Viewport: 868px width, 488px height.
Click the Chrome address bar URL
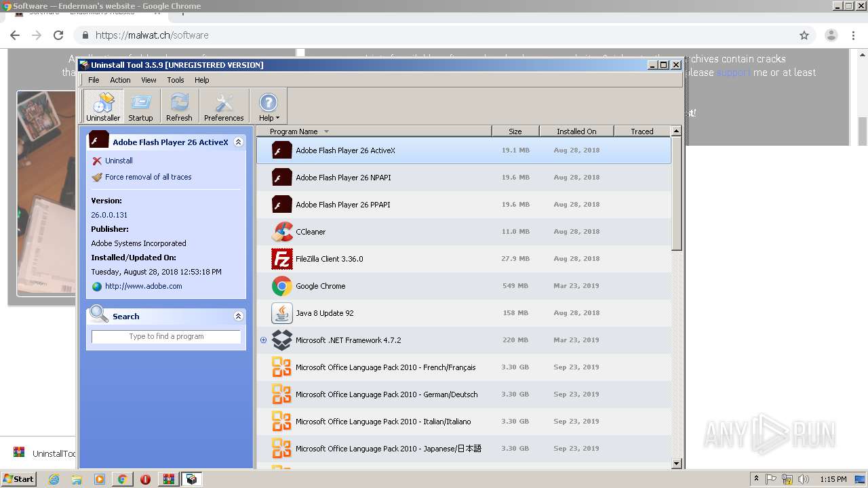(152, 35)
